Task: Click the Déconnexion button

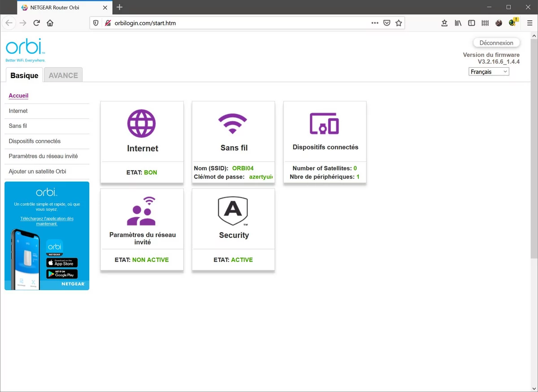Action: [496, 43]
